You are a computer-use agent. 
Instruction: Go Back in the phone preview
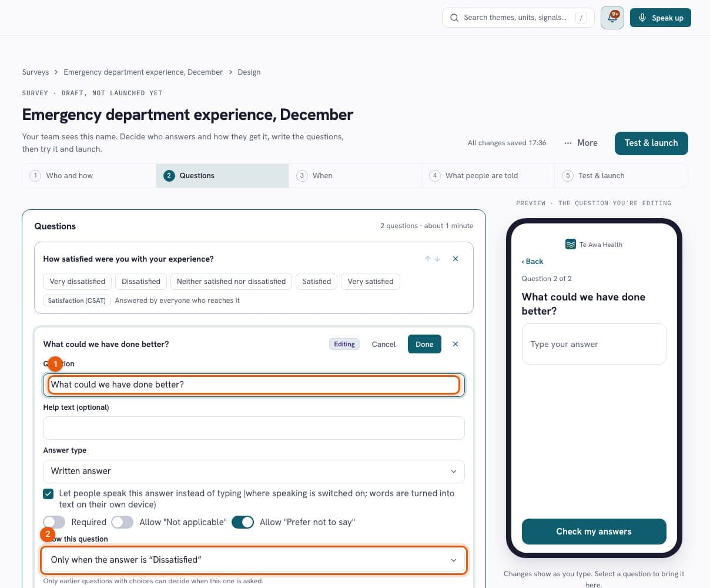click(x=532, y=262)
